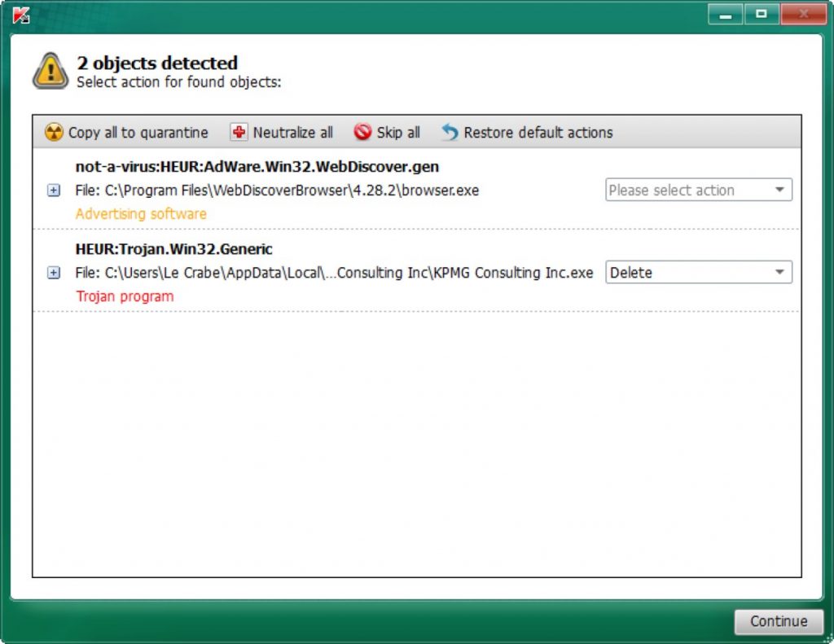The image size is (834, 644).
Task: Select the HEUR:Trojan.Win32.Generic title
Action: tap(174, 249)
